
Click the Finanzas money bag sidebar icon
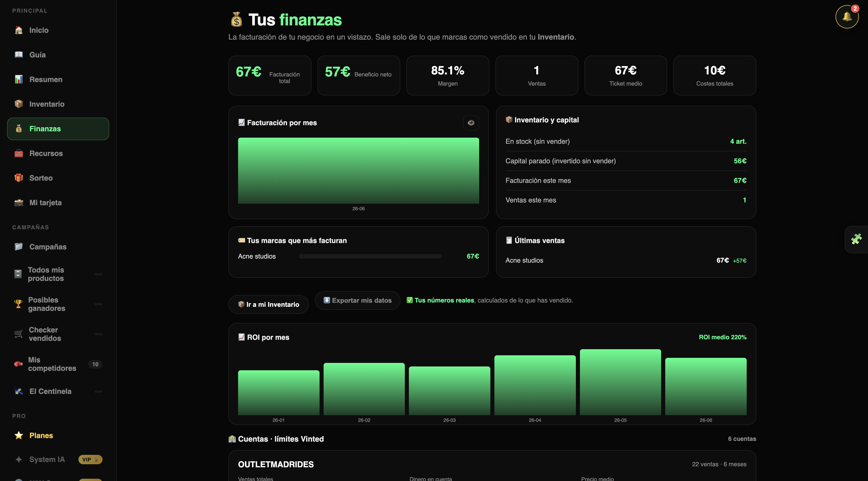[x=19, y=129]
